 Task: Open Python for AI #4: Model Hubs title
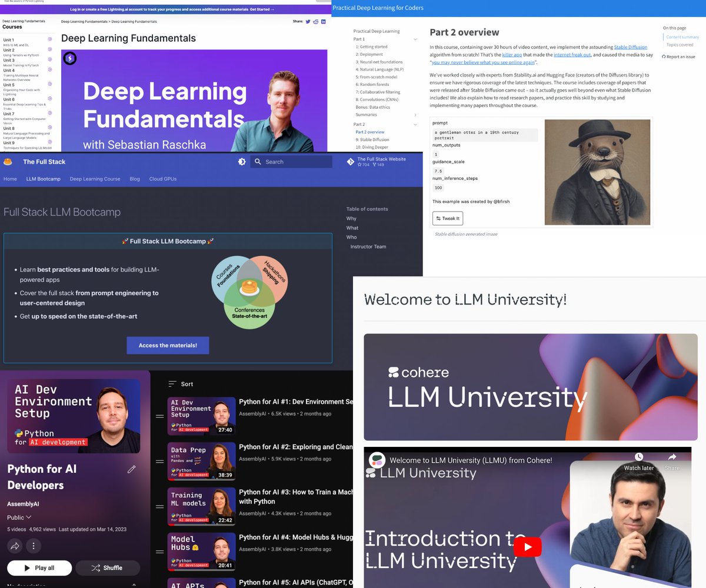(296, 537)
